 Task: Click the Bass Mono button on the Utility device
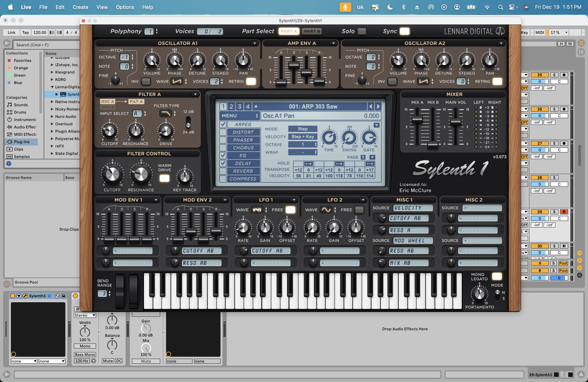[x=85, y=354]
